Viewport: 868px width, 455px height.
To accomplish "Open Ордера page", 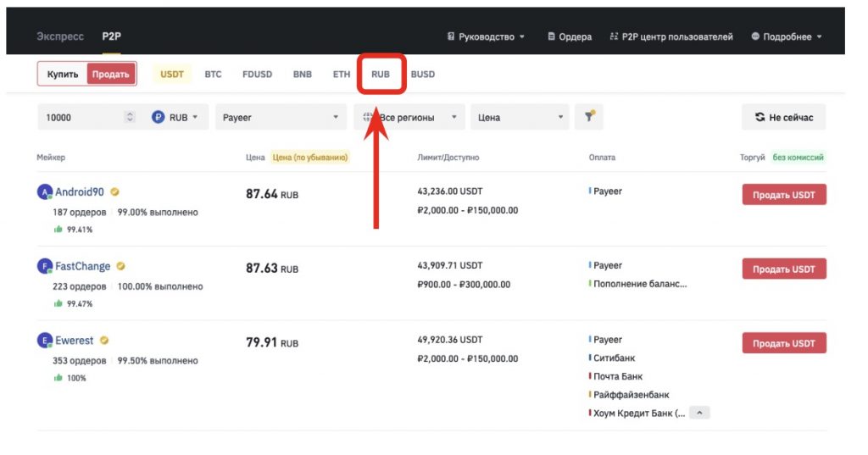I will pos(569,36).
